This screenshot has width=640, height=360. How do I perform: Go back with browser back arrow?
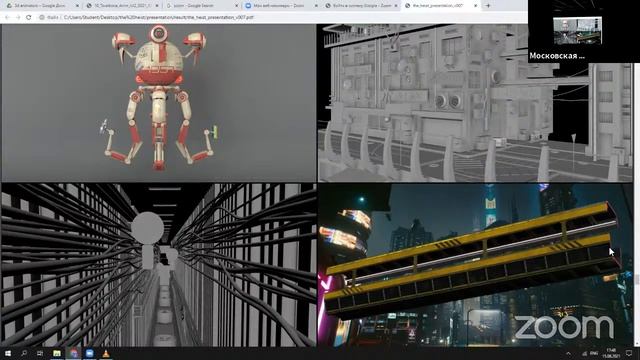pyautogui.click(x=7, y=18)
